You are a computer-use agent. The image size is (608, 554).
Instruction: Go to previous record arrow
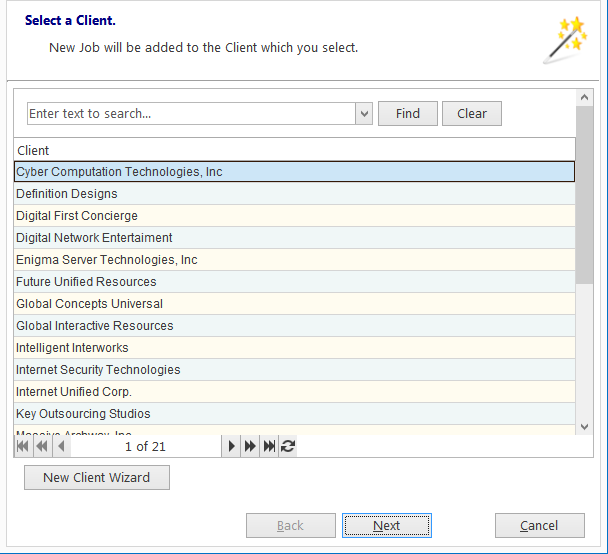(x=61, y=446)
